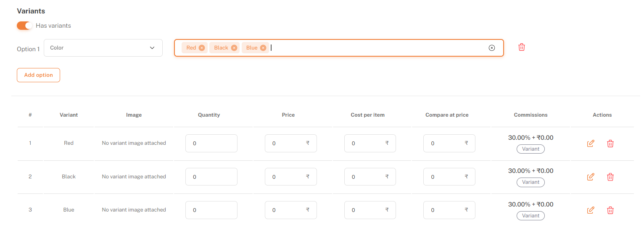The image size is (644, 230).
Task: Click the 30.00% + ₹0.00 text in Black row
Action: click(x=531, y=171)
